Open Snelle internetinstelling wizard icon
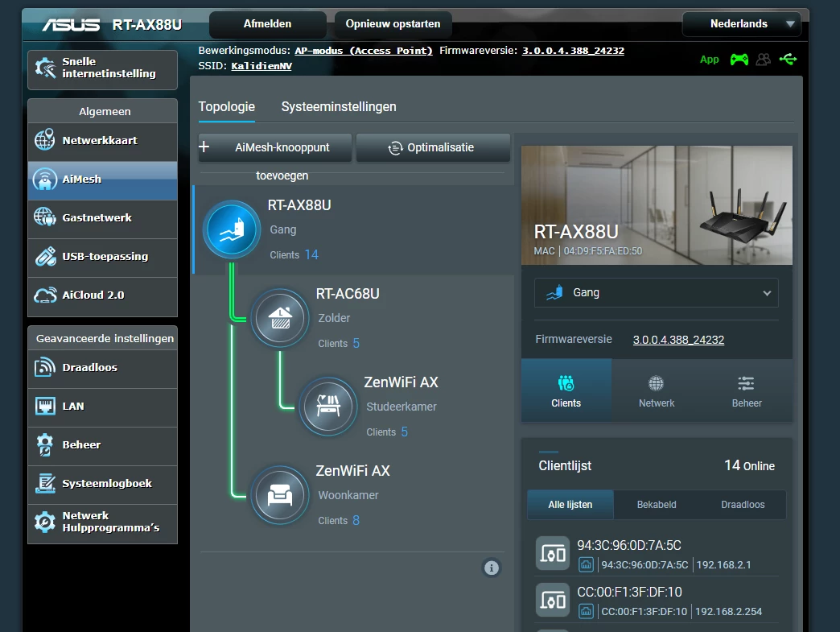Screen dimensions: 840x632 [45, 68]
